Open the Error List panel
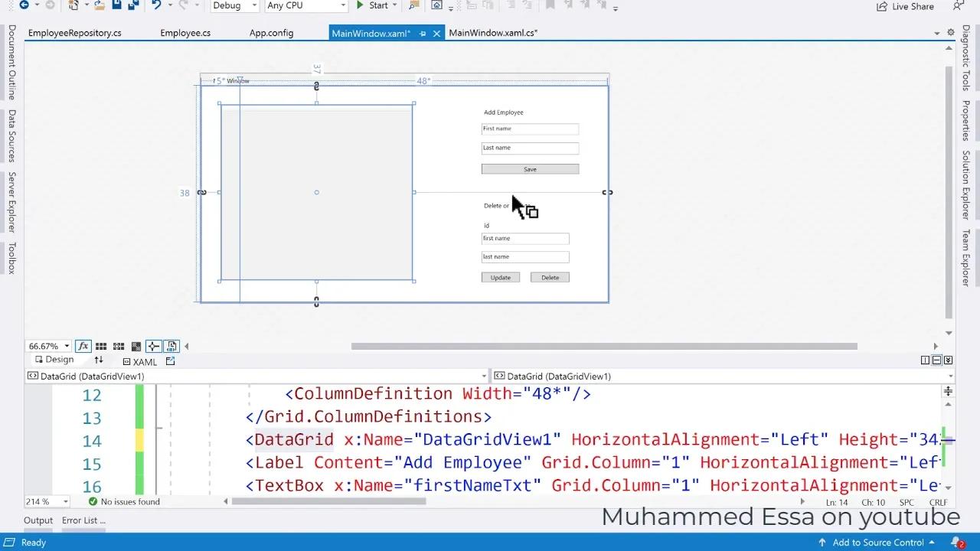The width and height of the screenshot is (980, 551). coord(79,520)
